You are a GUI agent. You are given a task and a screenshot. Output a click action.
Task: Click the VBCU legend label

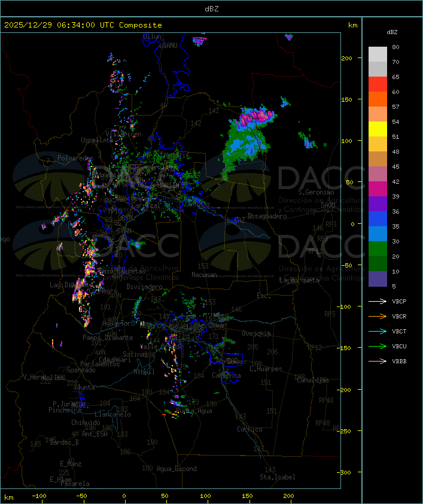coord(399,347)
